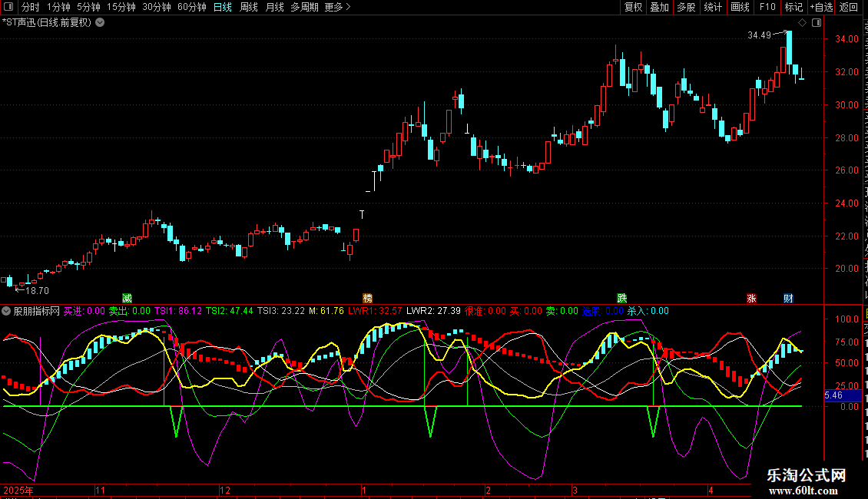Click the 返回 back button
This screenshot has height=499, width=868.
tap(849, 7)
